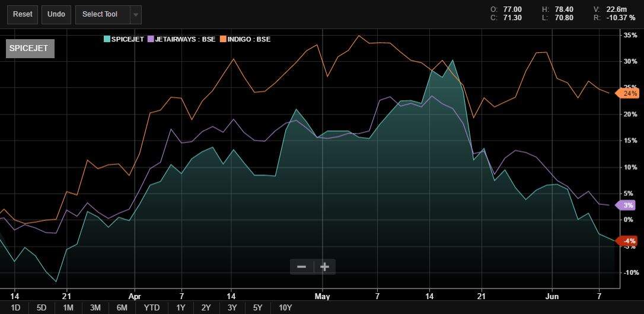Click the open value 77.00
Image resolution: width=644 pixels, height=314 pixels.
(512, 9)
